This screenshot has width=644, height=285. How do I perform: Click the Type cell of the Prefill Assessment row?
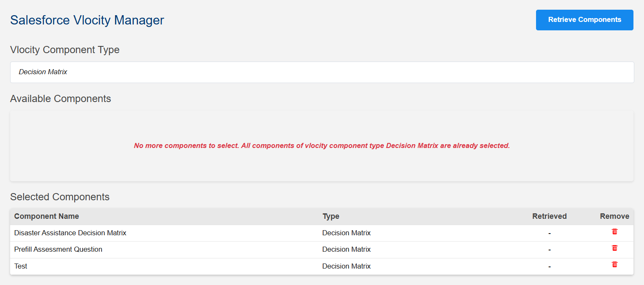[x=347, y=249]
